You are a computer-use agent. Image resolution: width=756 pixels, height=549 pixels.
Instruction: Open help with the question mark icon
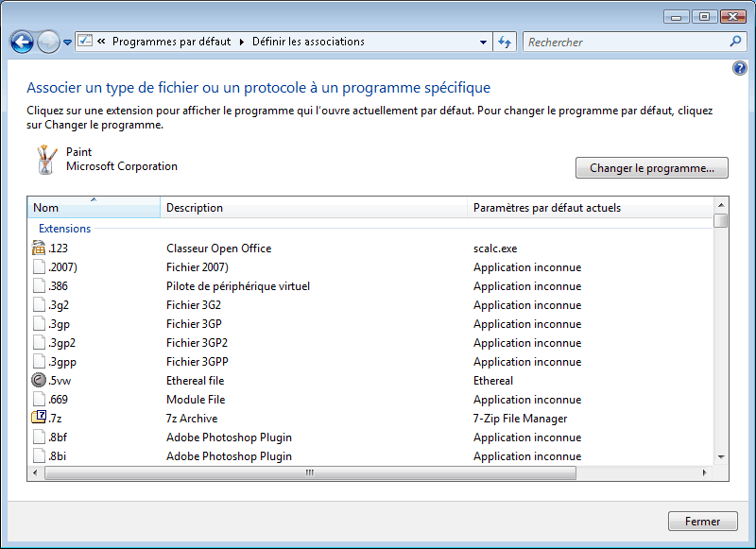click(740, 68)
